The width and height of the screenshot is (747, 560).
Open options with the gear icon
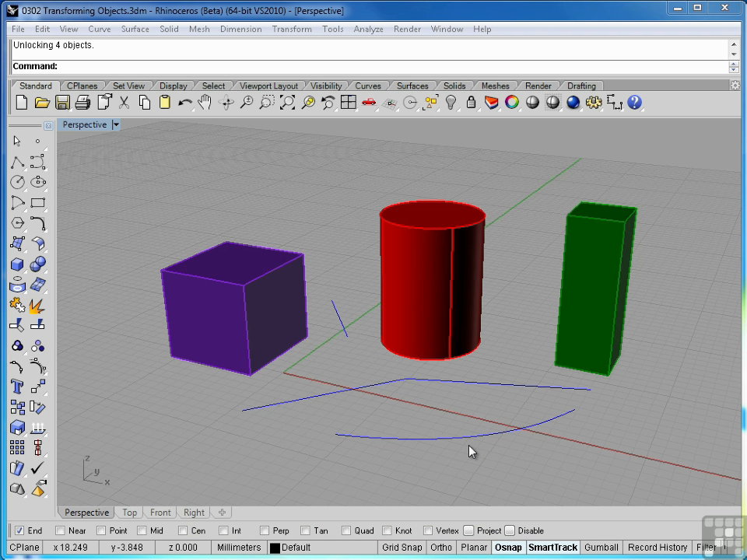click(x=594, y=103)
